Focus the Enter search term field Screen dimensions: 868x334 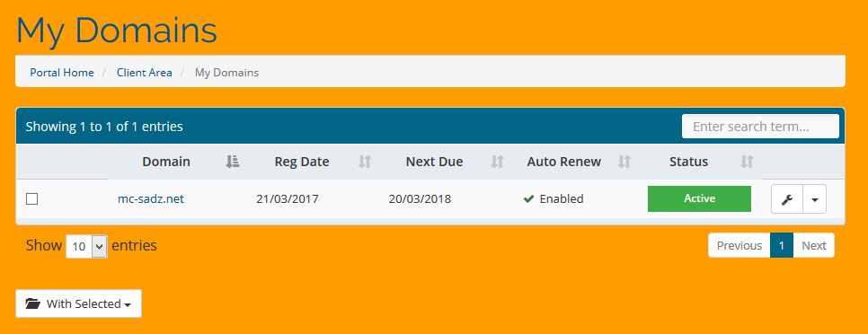(760, 126)
